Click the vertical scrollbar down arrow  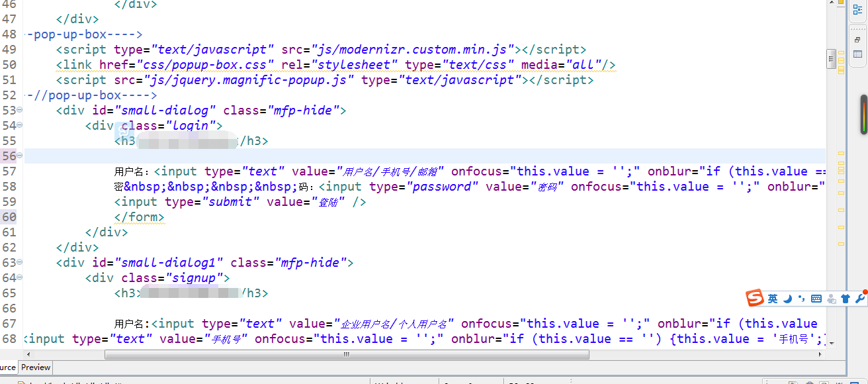tap(832, 344)
